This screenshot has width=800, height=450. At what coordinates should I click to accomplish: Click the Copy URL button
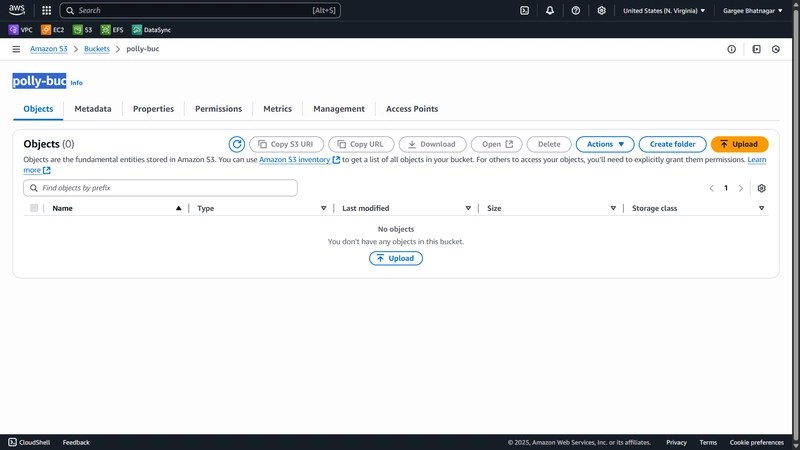click(x=361, y=144)
